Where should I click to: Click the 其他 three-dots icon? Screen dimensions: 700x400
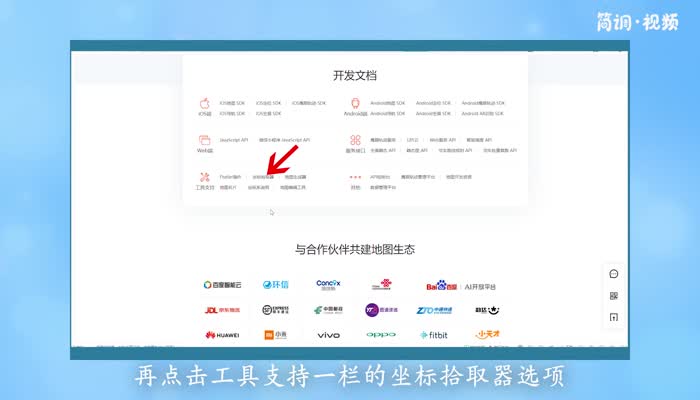click(355, 178)
